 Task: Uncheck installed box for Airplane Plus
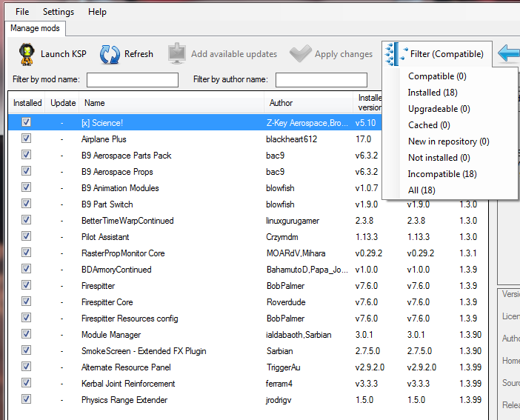[26, 139]
